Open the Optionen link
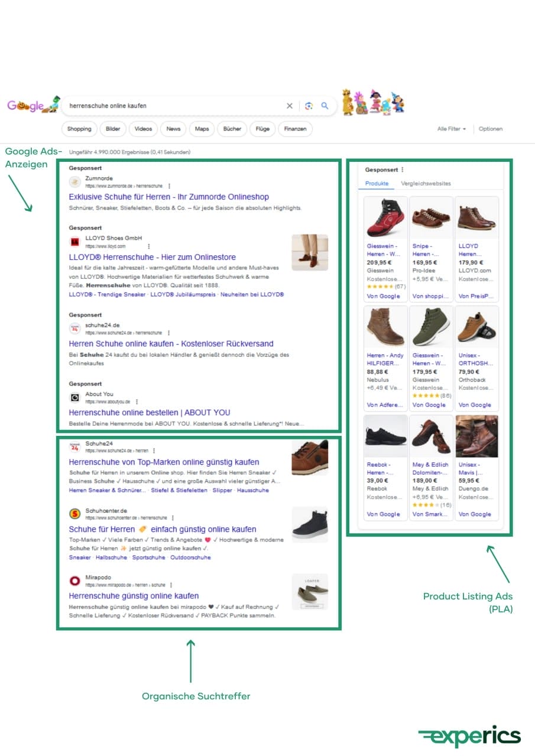 coord(491,129)
